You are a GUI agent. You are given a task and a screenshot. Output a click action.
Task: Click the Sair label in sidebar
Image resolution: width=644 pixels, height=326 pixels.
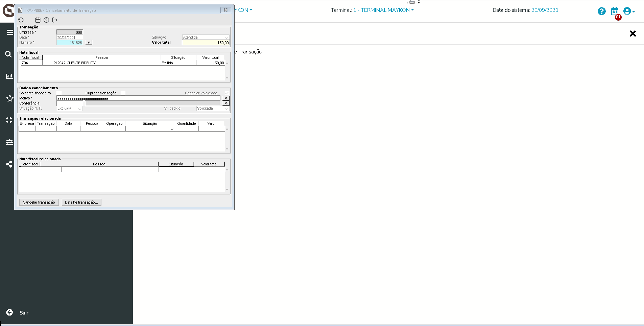pyautogui.click(x=24, y=313)
